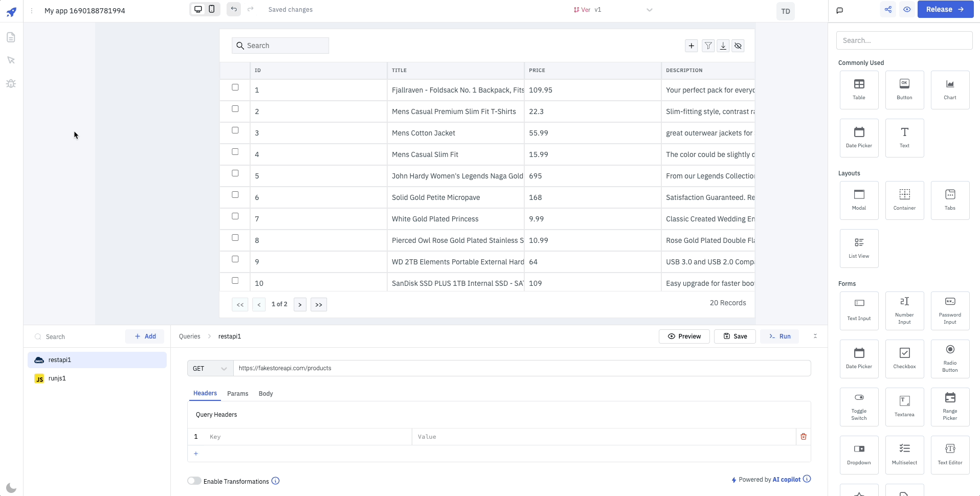Open the GET method dropdown
Image resolution: width=980 pixels, height=496 pixels.
point(210,369)
